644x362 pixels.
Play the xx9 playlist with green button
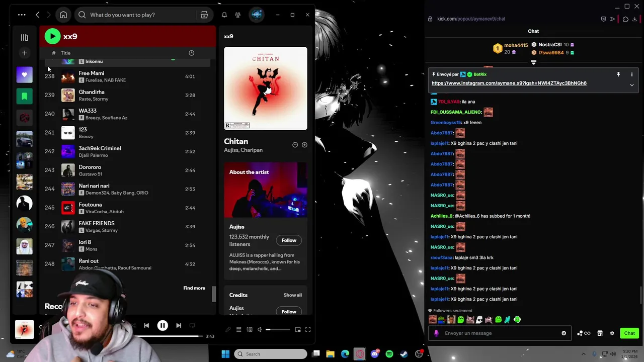click(x=52, y=36)
